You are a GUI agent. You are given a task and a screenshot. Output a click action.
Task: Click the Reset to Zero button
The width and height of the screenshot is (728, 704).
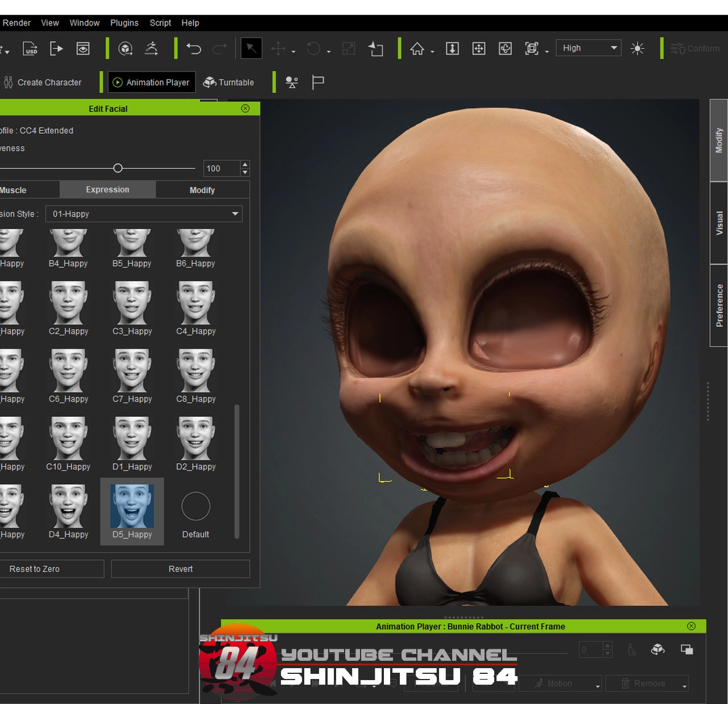35,569
